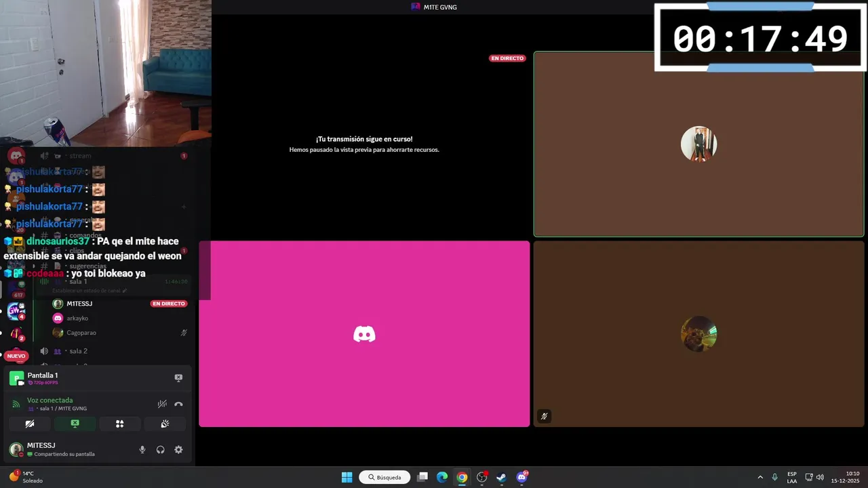Open the soundboard button
The image size is (868, 488).
[164, 424]
